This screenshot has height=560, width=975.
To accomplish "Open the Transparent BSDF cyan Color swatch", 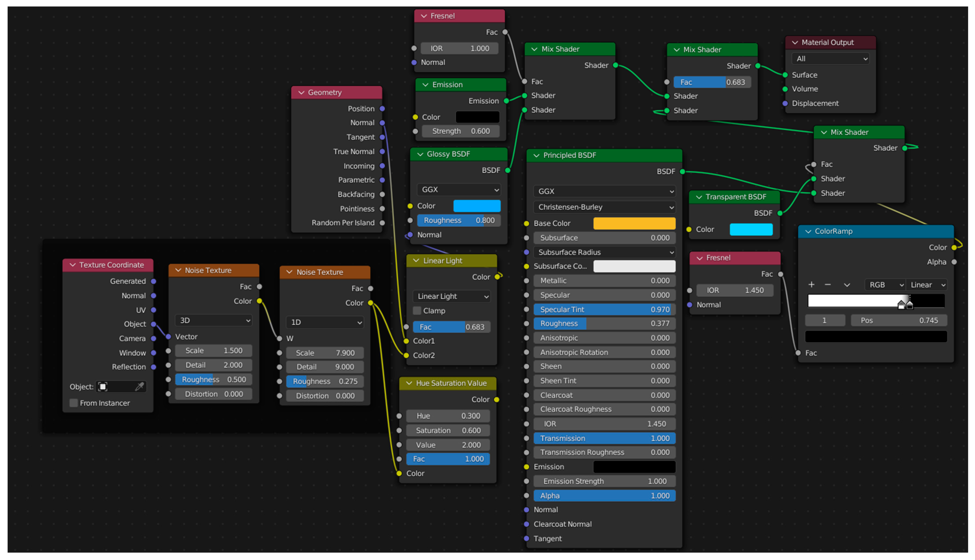I will [x=751, y=230].
